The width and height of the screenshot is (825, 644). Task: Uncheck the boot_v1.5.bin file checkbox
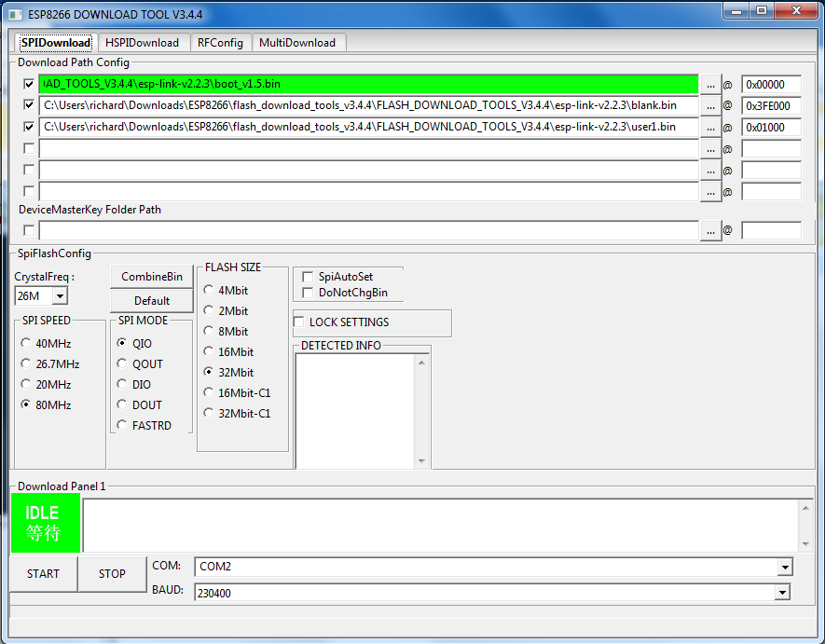pos(29,84)
